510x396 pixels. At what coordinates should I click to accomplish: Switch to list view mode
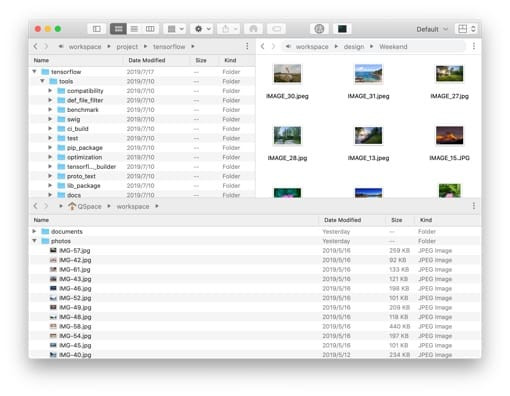click(x=134, y=29)
